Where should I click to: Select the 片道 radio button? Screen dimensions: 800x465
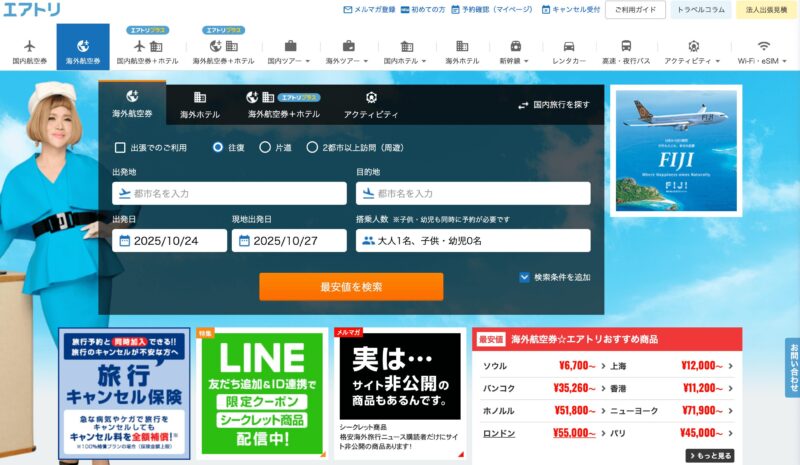[x=265, y=147]
